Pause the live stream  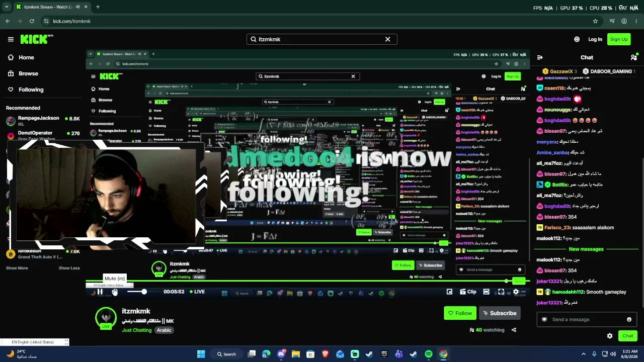tap(100, 292)
